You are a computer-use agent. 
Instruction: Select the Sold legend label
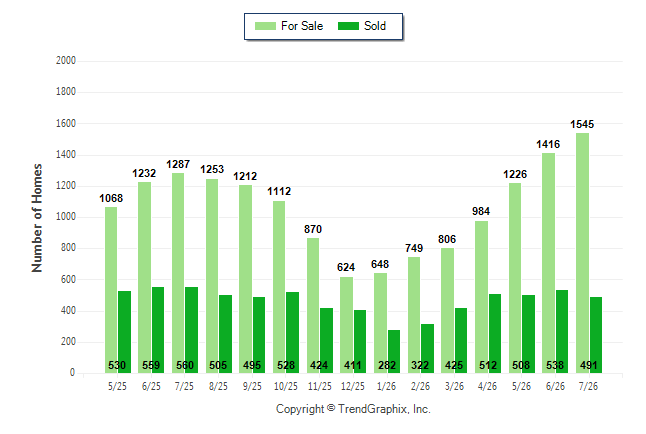[375, 26]
